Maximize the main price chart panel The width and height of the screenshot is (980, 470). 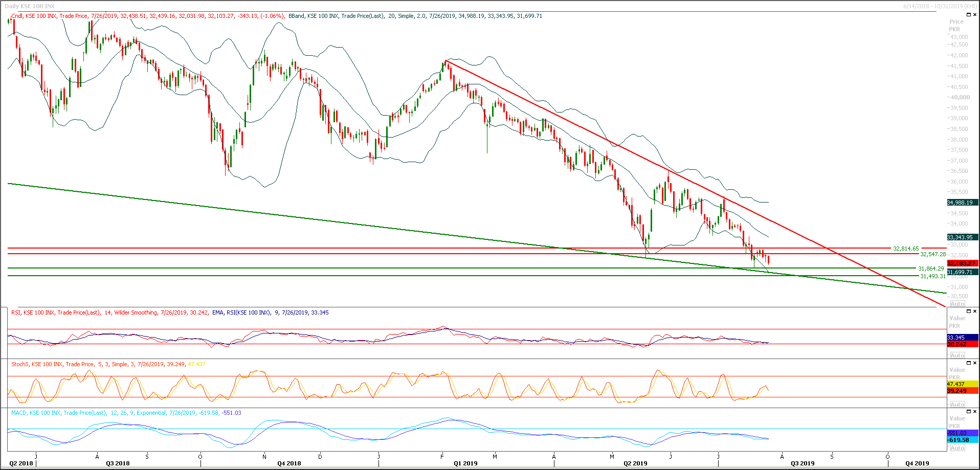tap(968, 14)
